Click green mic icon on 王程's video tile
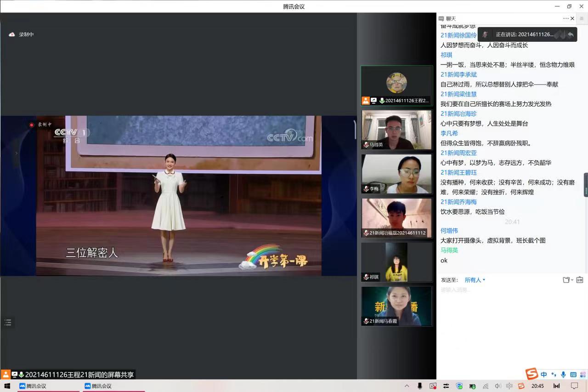 tap(382, 101)
